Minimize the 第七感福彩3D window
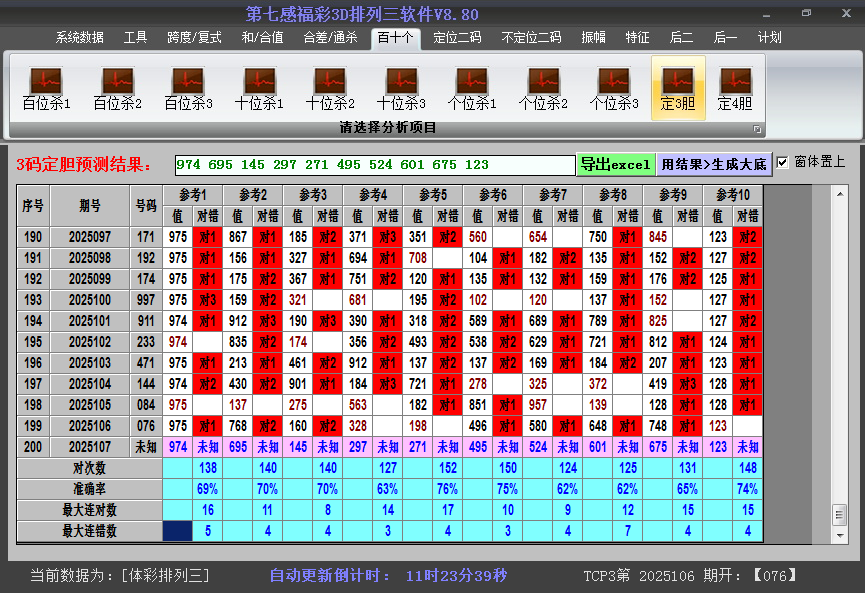Image resolution: width=865 pixels, height=593 pixels. pyautogui.click(x=767, y=14)
